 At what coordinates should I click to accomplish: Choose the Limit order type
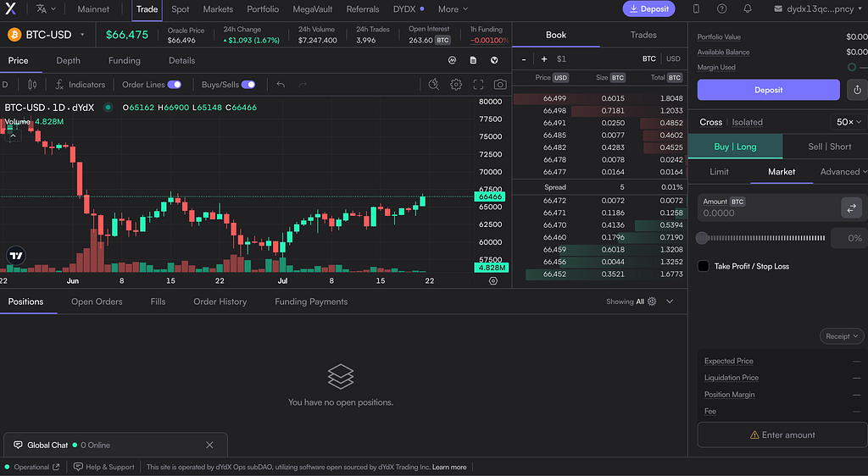tap(719, 172)
